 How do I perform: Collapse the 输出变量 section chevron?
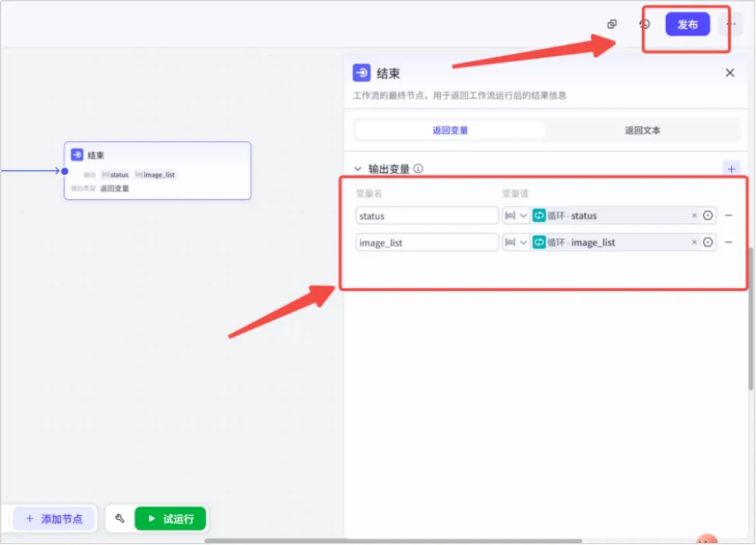coord(357,169)
